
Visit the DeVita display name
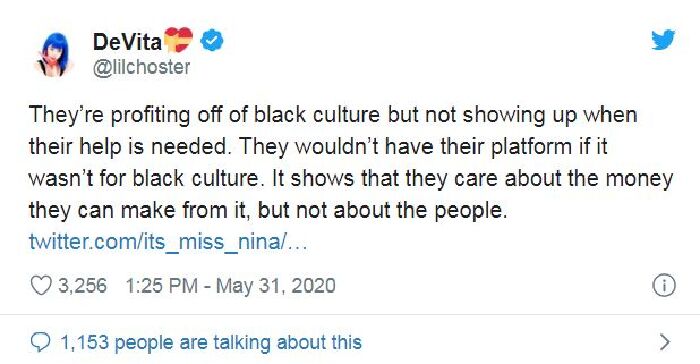pos(127,42)
